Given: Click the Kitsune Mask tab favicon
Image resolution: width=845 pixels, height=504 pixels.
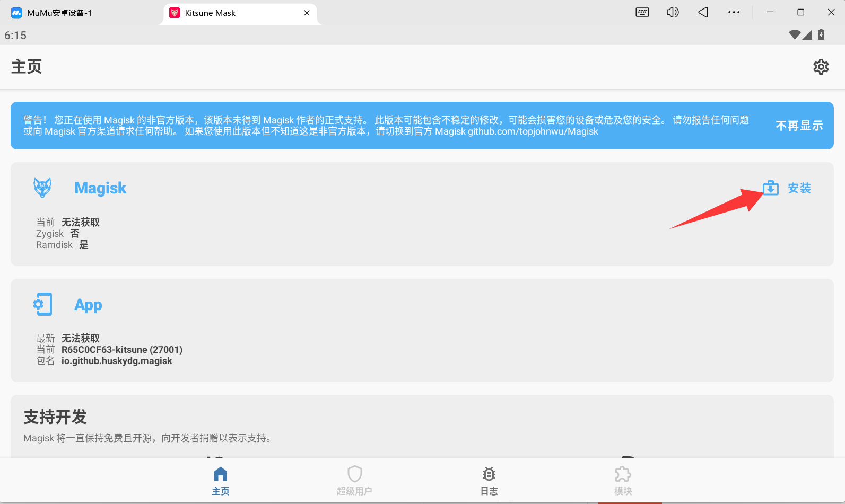Looking at the screenshot, I should coord(175,13).
